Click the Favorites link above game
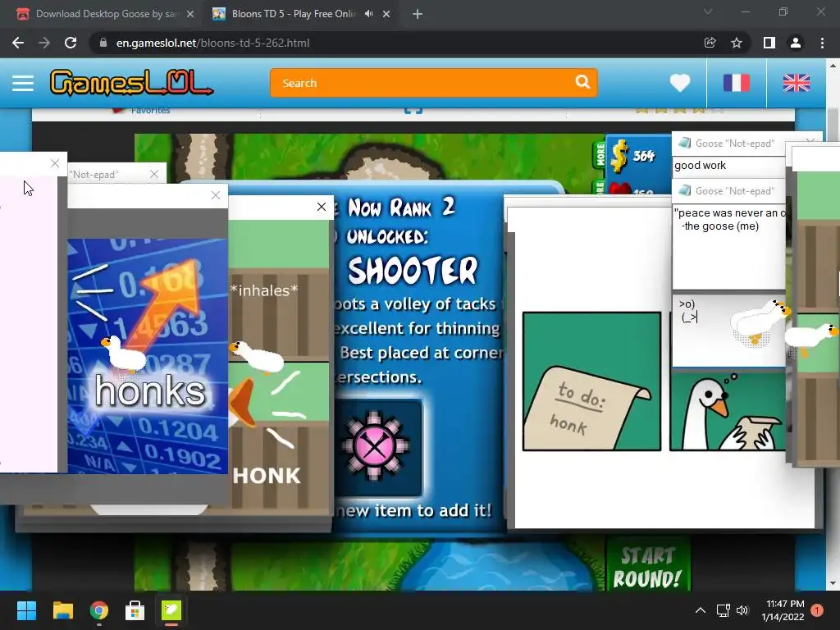The height and width of the screenshot is (630, 840). [150, 111]
